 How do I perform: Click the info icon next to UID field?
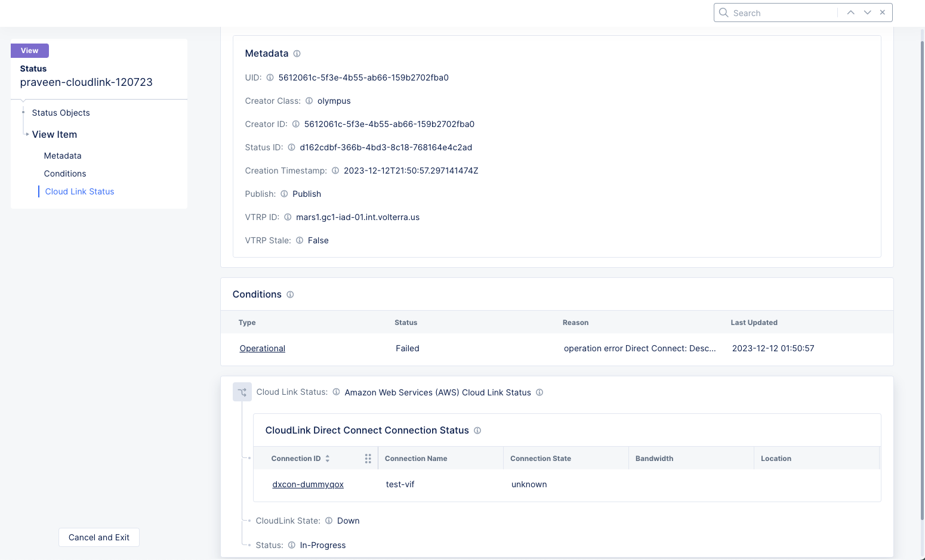[x=270, y=77]
